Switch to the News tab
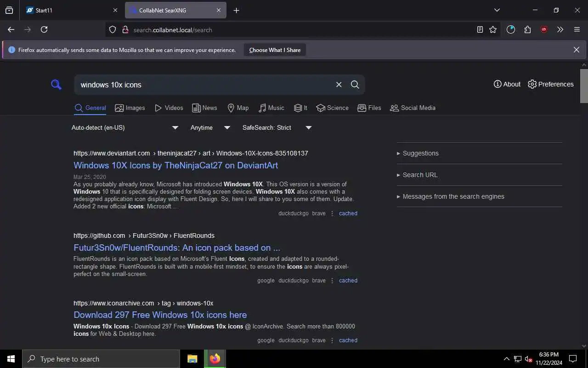This screenshot has height=368, width=588. [x=204, y=108]
